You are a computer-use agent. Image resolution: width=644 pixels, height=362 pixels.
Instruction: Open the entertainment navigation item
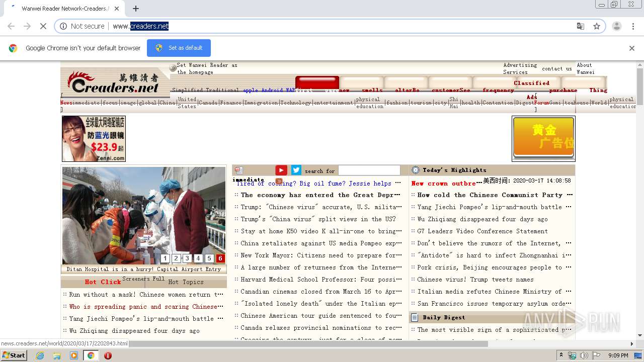click(x=334, y=103)
